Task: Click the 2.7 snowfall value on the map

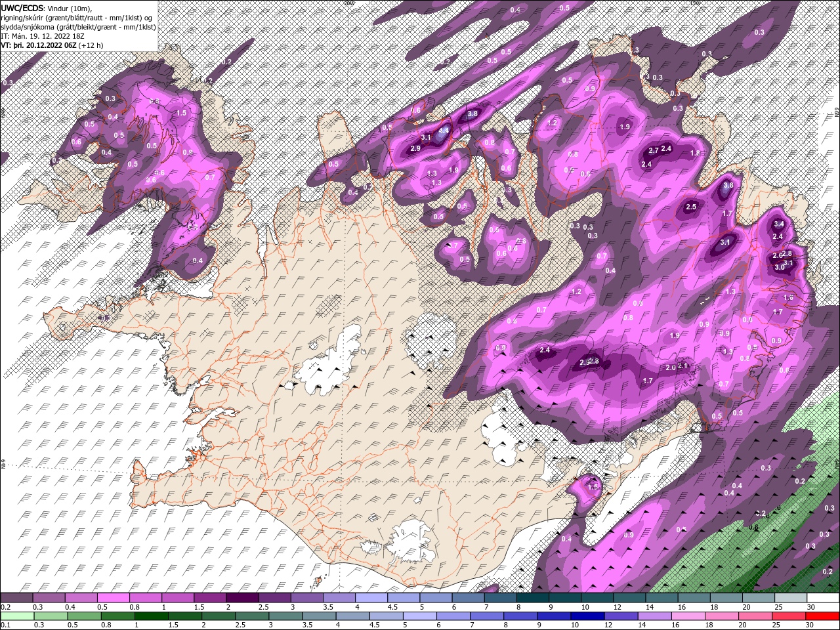Action: [654, 150]
